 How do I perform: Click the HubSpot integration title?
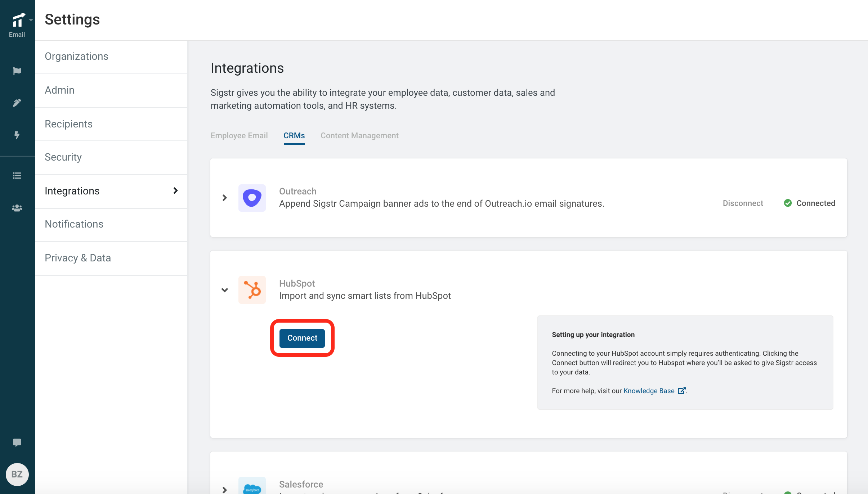(x=297, y=283)
